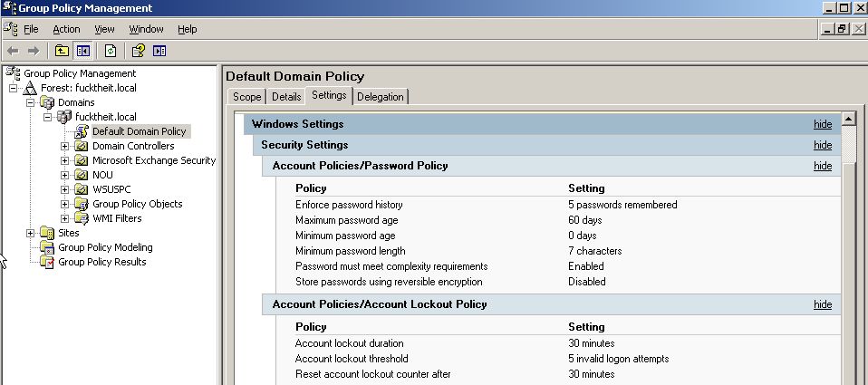868x385 pixels.
Task: Select Default Domain Policy in tree
Action: point(140,131)
